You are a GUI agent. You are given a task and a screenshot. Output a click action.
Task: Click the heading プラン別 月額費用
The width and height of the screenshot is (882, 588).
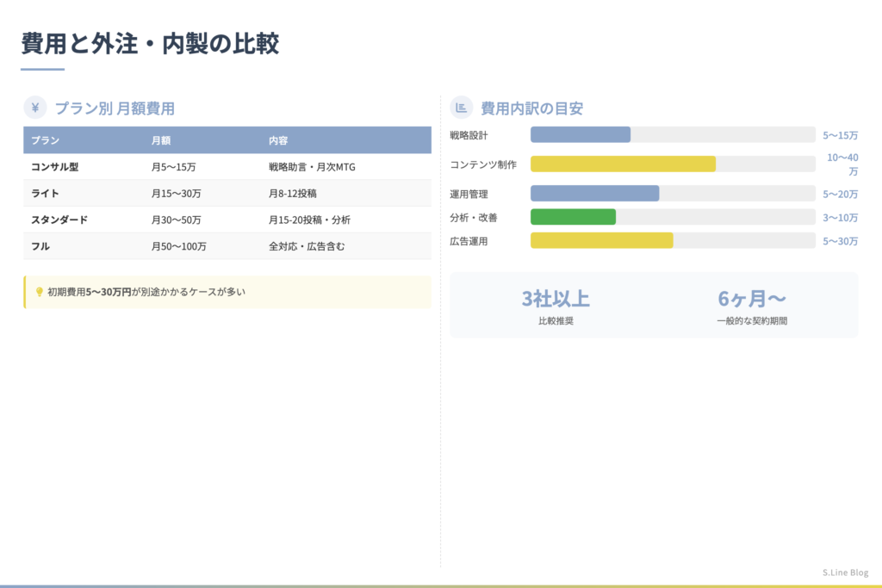click(115, 108)
